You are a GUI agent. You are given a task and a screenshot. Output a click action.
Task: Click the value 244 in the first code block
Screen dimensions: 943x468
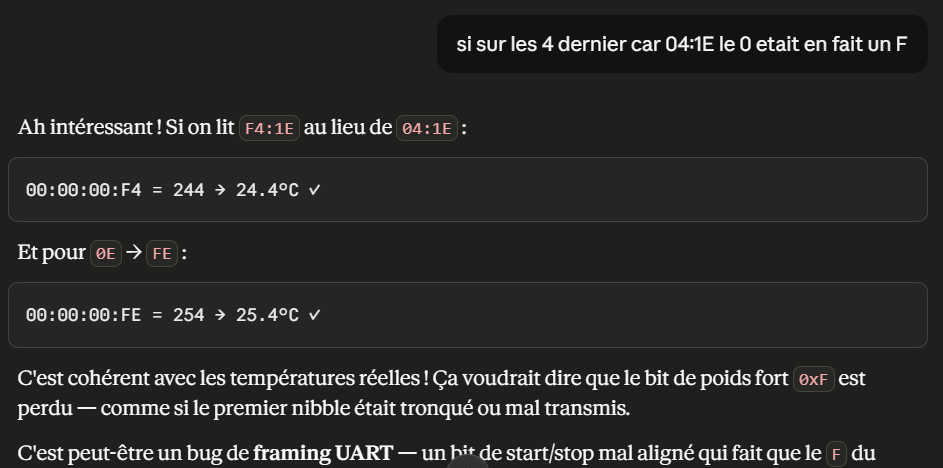click(188, 190)
